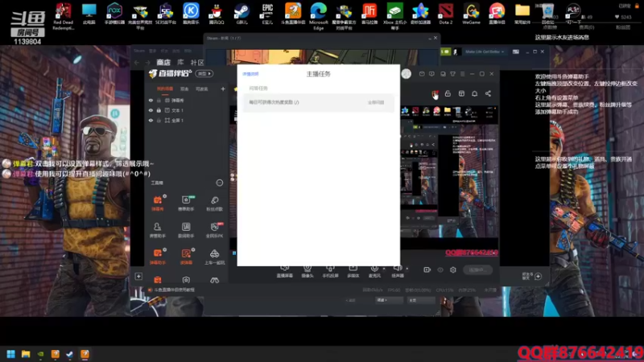Click the user avatar in the title bar
644x362 pixels.
pos(407,73)
